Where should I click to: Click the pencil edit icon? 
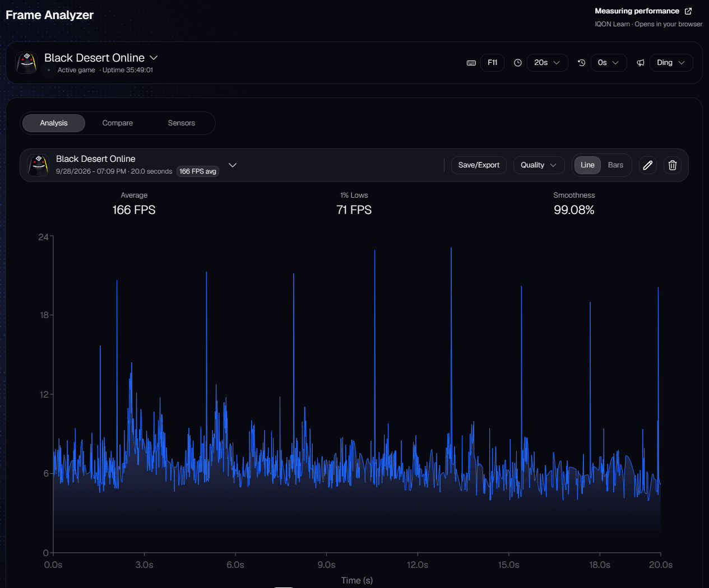[648, 165]
